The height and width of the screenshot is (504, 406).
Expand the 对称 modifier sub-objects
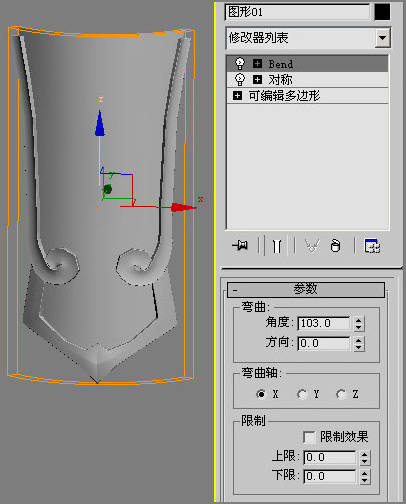click(257, 79)
